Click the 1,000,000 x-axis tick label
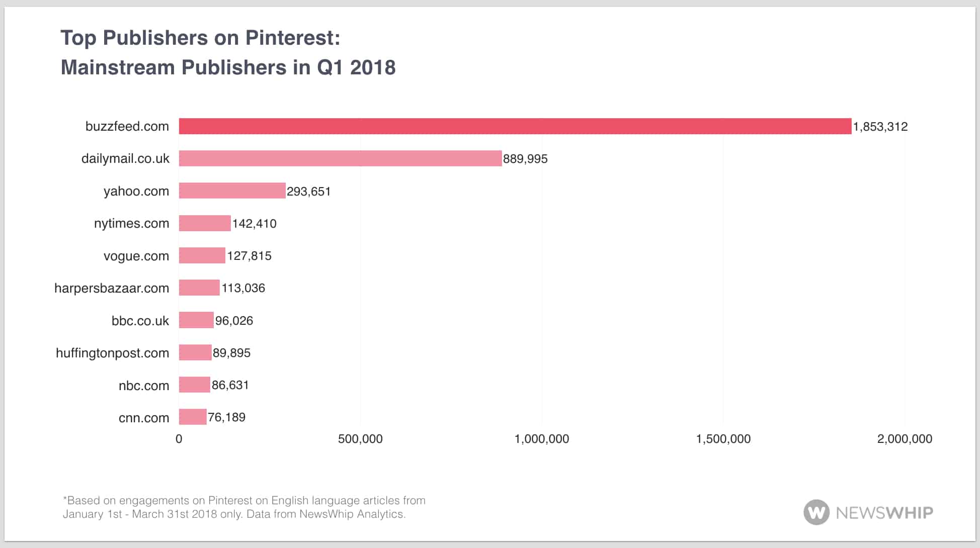 541,439
